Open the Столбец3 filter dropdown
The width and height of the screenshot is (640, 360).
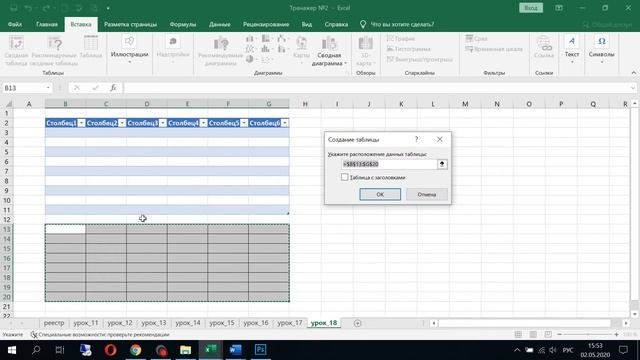coord(162,123)
